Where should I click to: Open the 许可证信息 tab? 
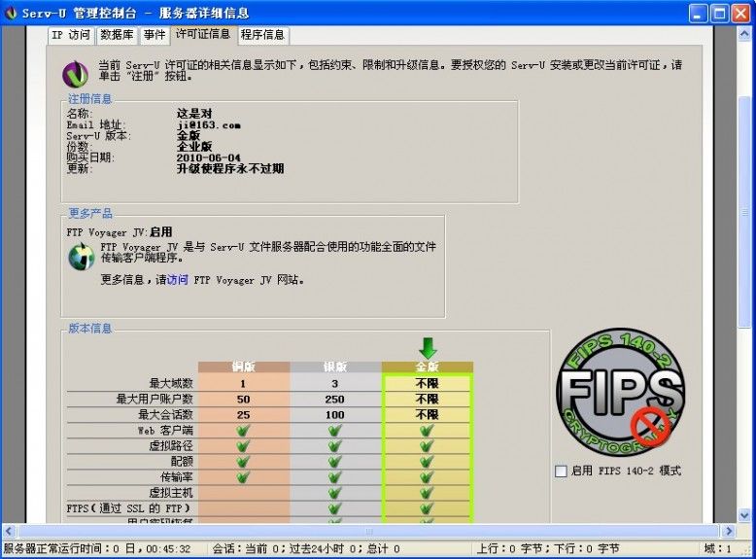point(203,34)
